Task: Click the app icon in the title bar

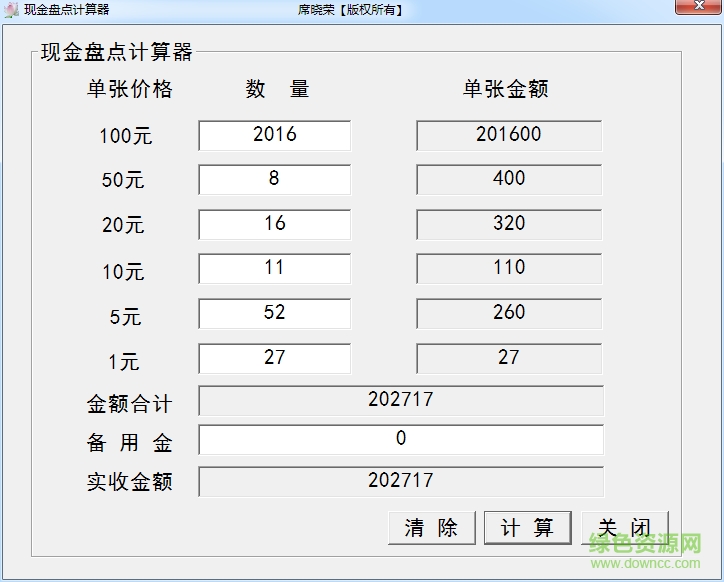Action: [11, 10]
